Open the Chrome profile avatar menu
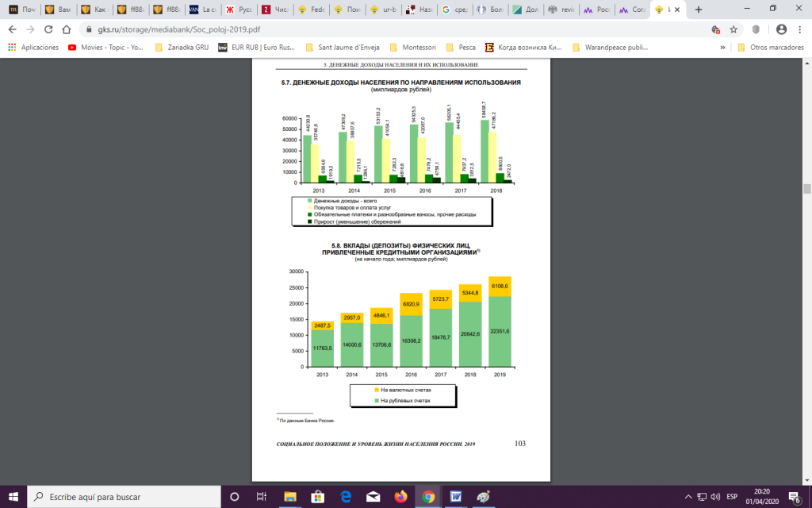Image resolution: width=812 pixels, height=508 pixels. (x=781, y=29)
